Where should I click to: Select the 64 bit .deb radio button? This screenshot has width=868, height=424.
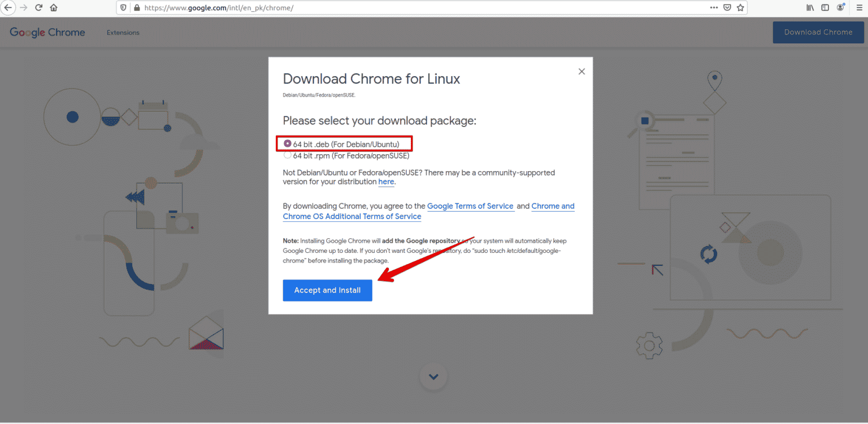288,143
